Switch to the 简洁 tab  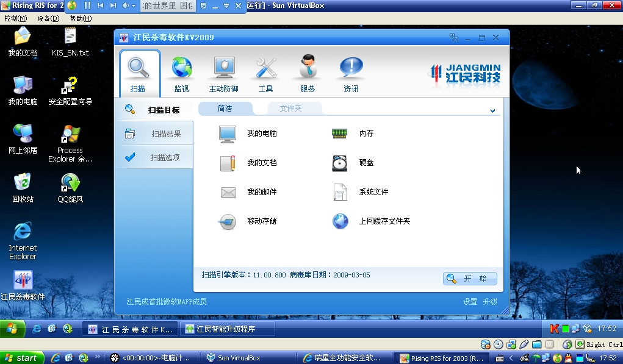225,109
